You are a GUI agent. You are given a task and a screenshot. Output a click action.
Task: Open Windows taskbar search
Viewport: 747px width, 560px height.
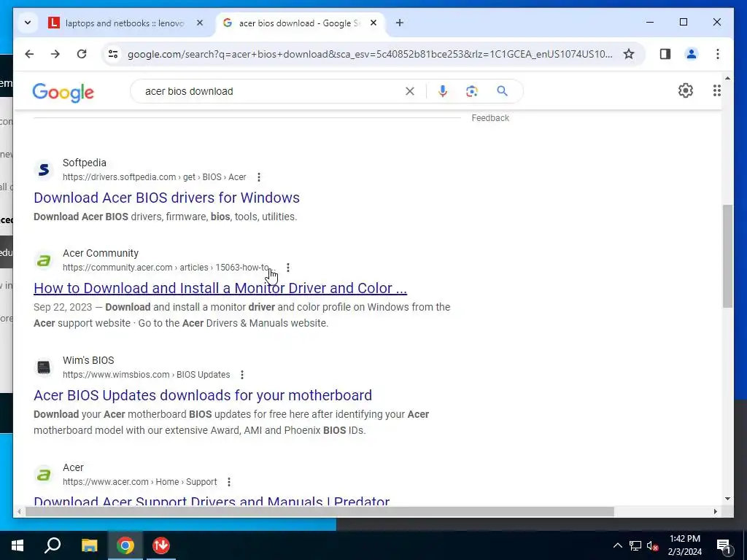point(53,545)
